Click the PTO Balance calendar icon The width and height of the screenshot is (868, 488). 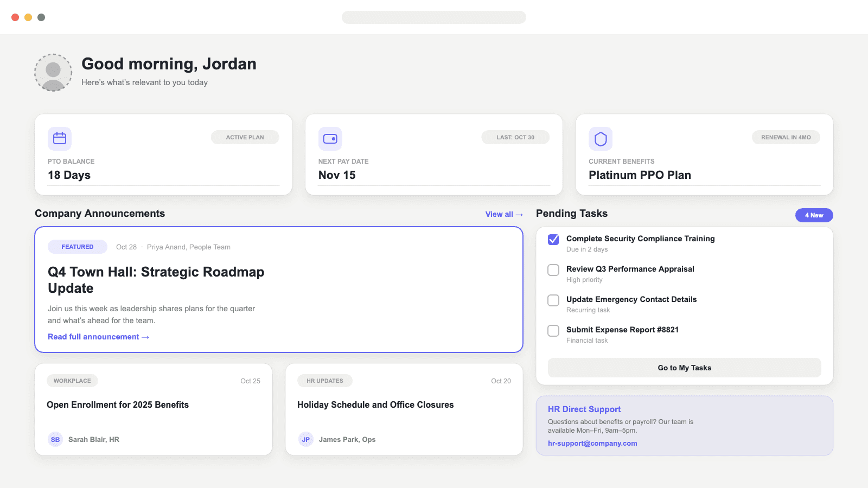(60, 139)
